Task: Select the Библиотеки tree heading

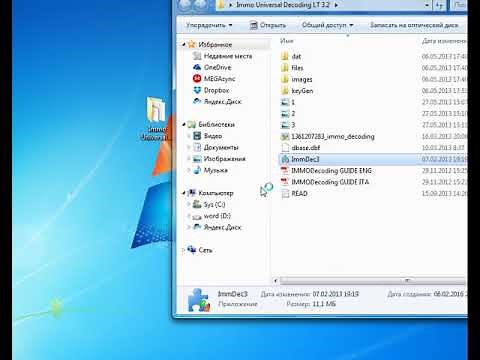Action: [x=216, y=124]
